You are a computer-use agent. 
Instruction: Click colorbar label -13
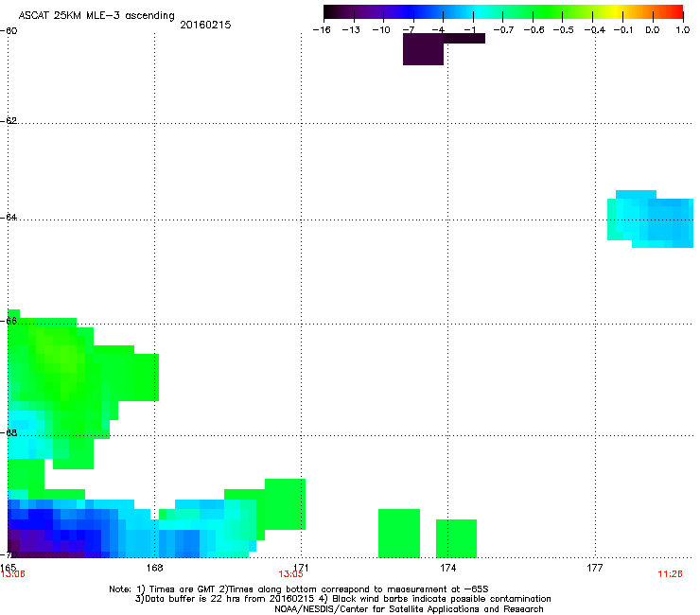[x=351, y=30]
